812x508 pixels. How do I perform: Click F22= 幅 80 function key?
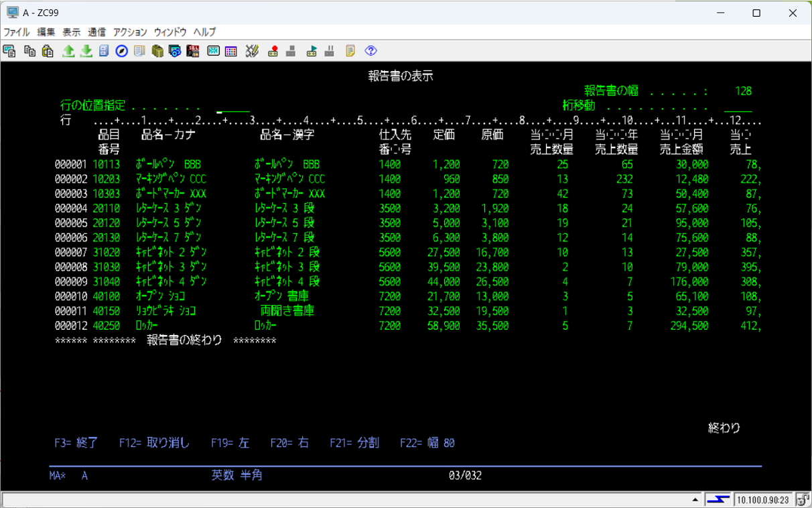(427, 443)
